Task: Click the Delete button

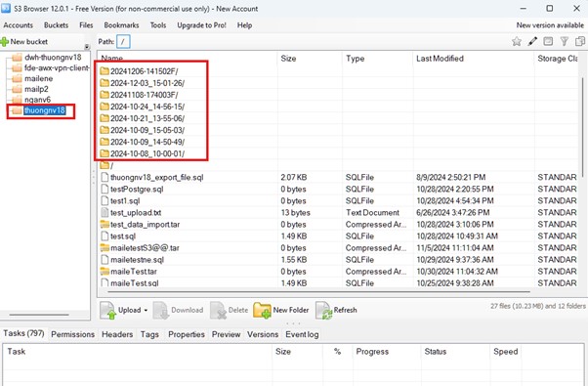Action: click(x=230, y=310)
